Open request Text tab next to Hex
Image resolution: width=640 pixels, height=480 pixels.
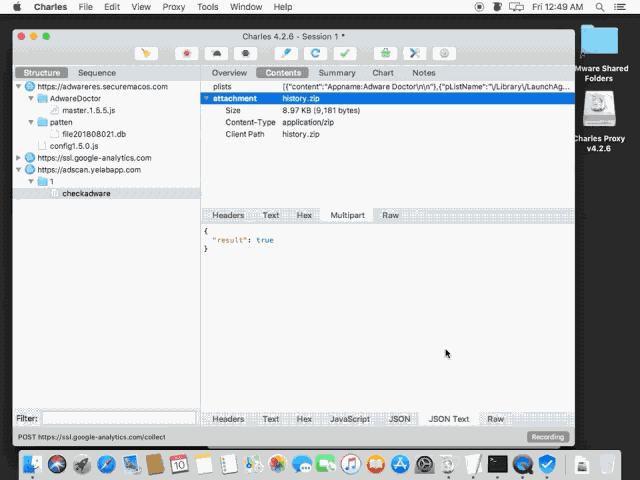(271, 215)
